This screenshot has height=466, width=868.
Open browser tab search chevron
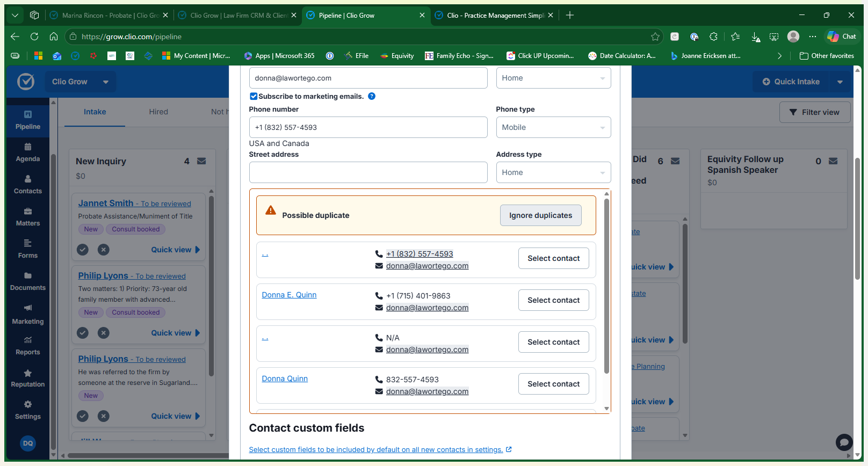tap(15, 15)
